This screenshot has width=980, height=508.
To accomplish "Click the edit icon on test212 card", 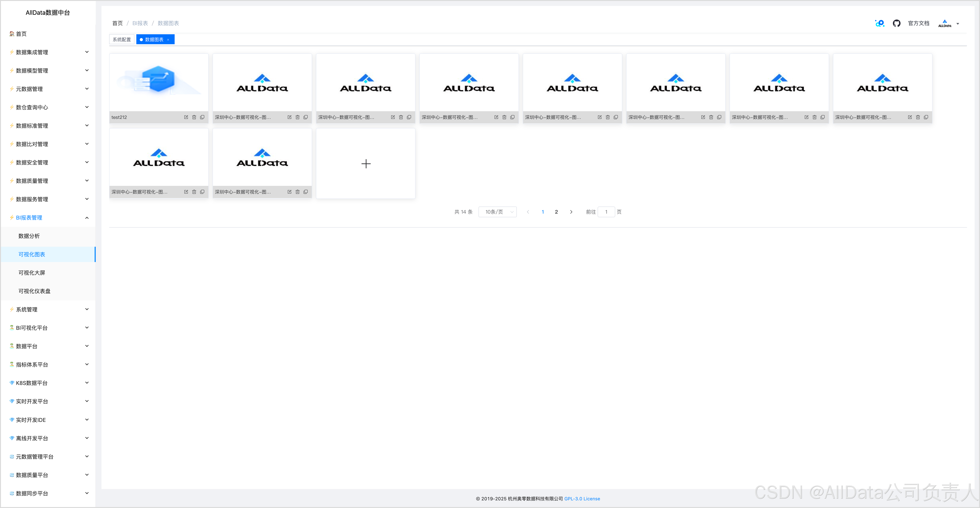I will coord(186,117).
